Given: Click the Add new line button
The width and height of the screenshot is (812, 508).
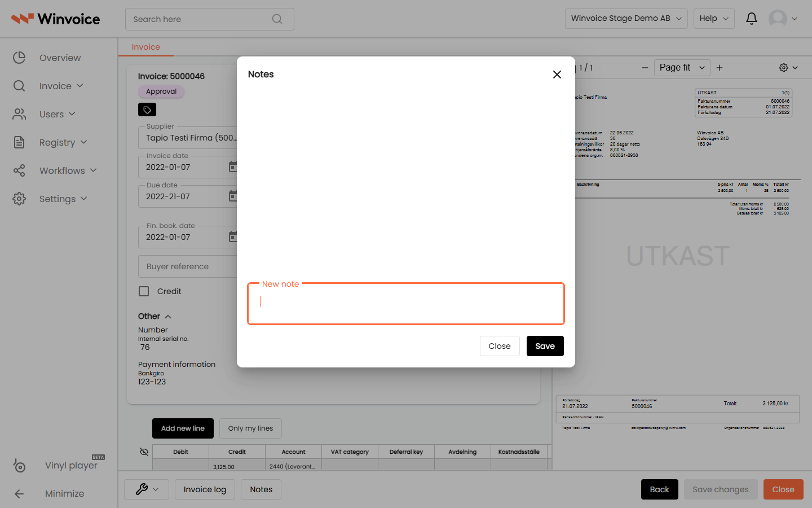Looking at the screenshot, I should coord(183,428).
